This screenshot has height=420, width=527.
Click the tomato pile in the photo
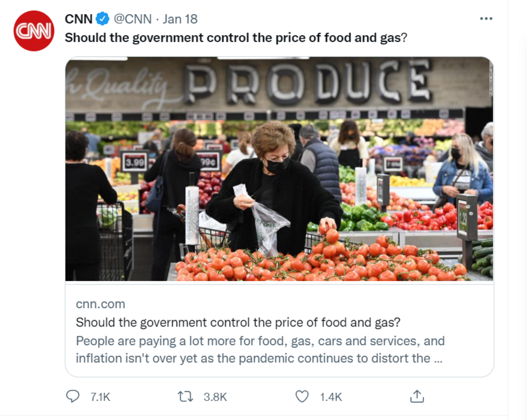pos(317,264)
